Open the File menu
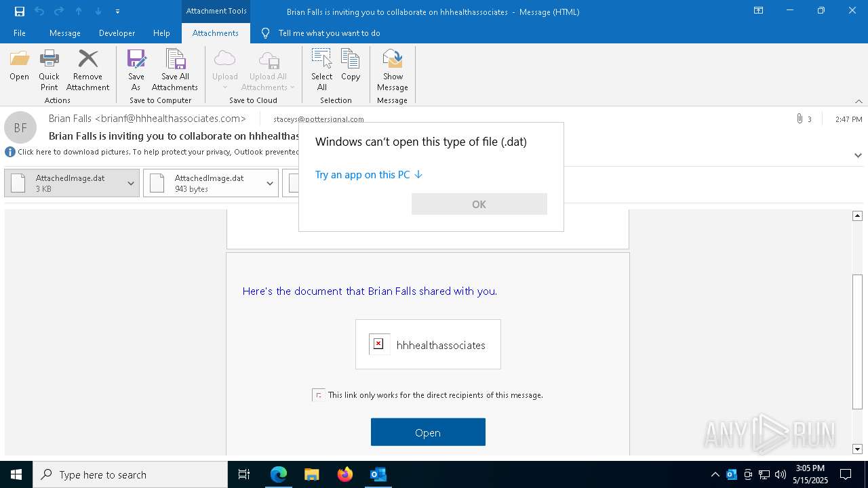The height and width of the screenshot is (488, 868). pos(20,33)
